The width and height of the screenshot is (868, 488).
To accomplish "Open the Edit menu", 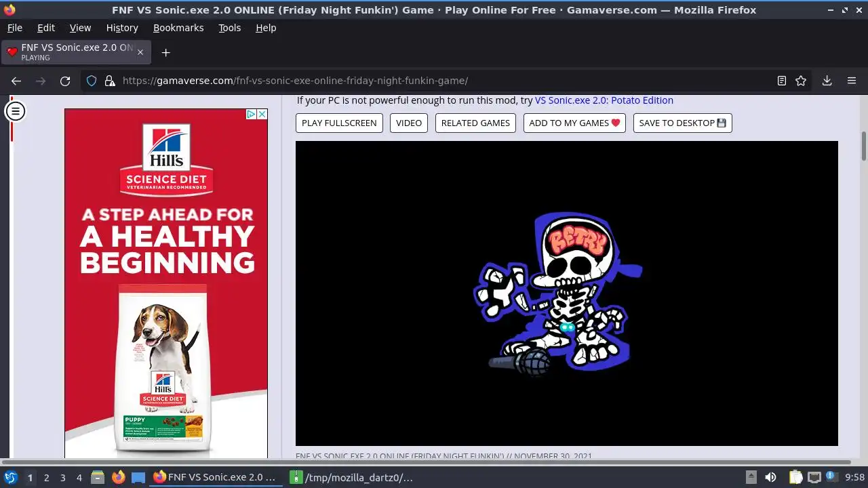I will (46, 28).
